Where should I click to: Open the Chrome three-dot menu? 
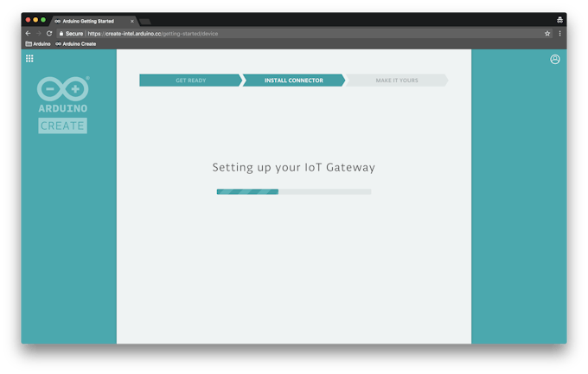pos(559,34)
